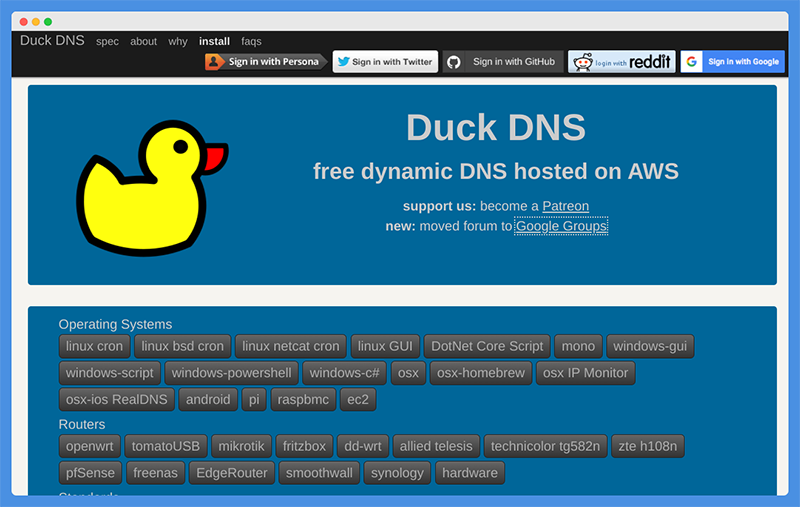The height and width of the screenshot is (507, 800).
Task: Follow the Patreon link
Action: [x=565, y=206]
